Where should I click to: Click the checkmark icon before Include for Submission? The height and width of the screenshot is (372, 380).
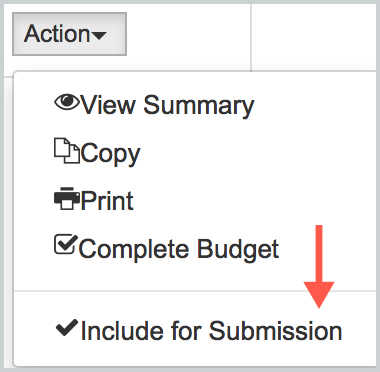67,327
